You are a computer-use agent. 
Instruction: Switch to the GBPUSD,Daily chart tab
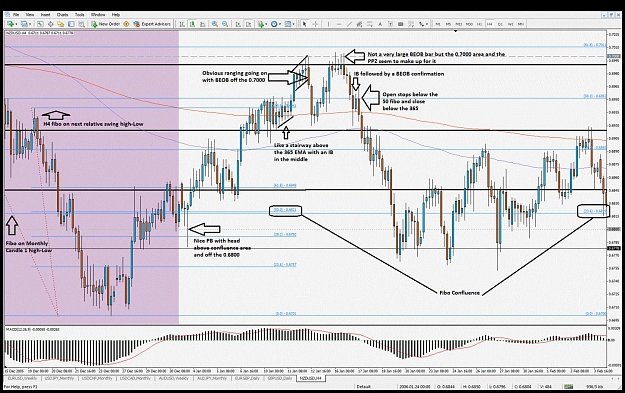tap(280, 378)
